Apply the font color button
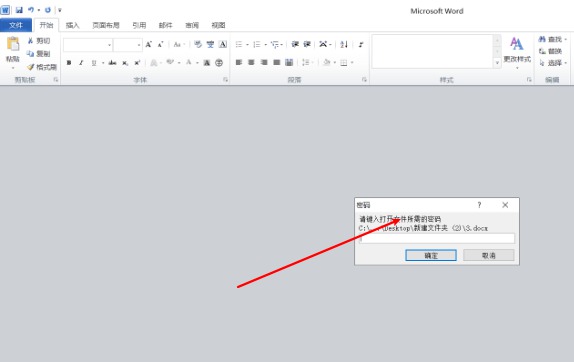 [189, 63]
